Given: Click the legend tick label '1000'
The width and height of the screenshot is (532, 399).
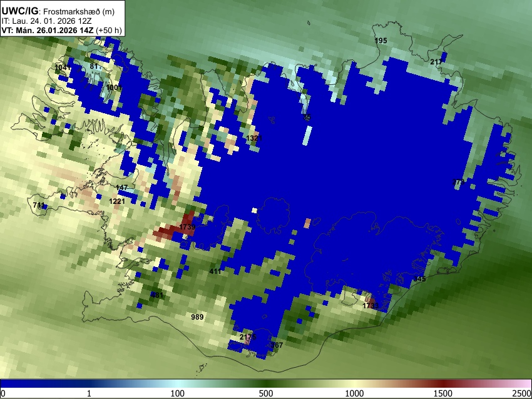Looking at the screenshot, I should 354,393.
